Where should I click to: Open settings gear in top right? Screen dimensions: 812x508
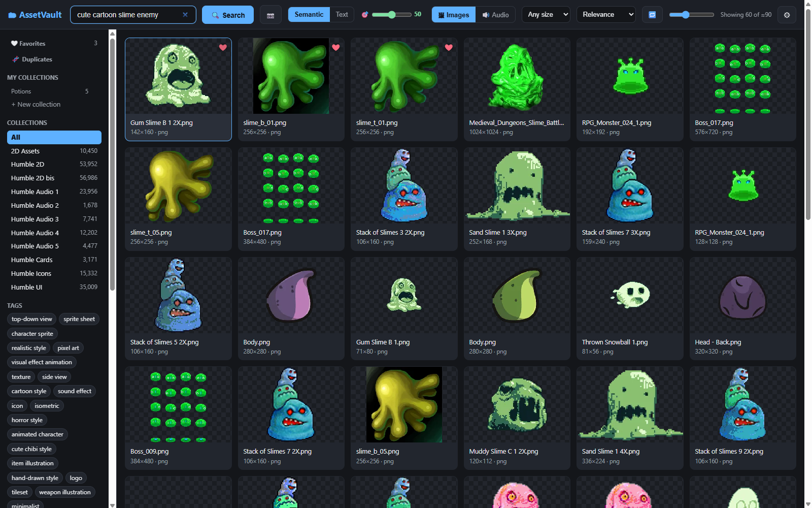pos(787,15)
